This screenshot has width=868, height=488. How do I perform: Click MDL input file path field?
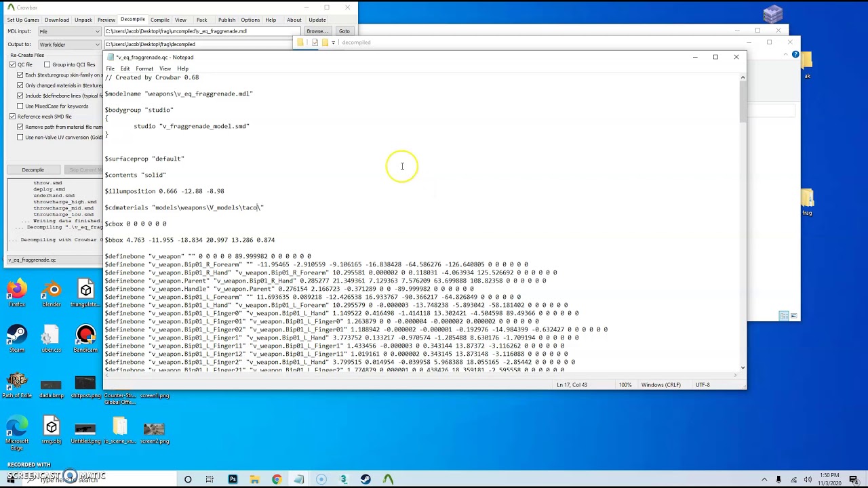tap(201, 31)
